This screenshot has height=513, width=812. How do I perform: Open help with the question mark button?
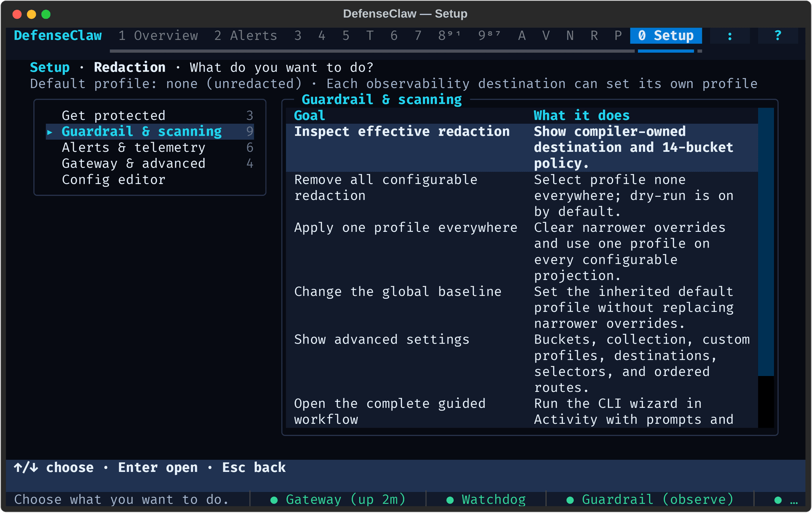coord(778,36)
